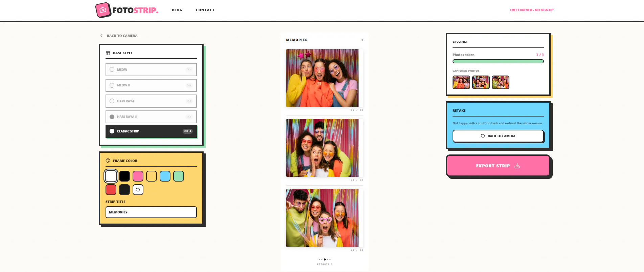Open the third captured photo thumbnail
Viewport: 644px width, 272px height.
pos(501,82)
